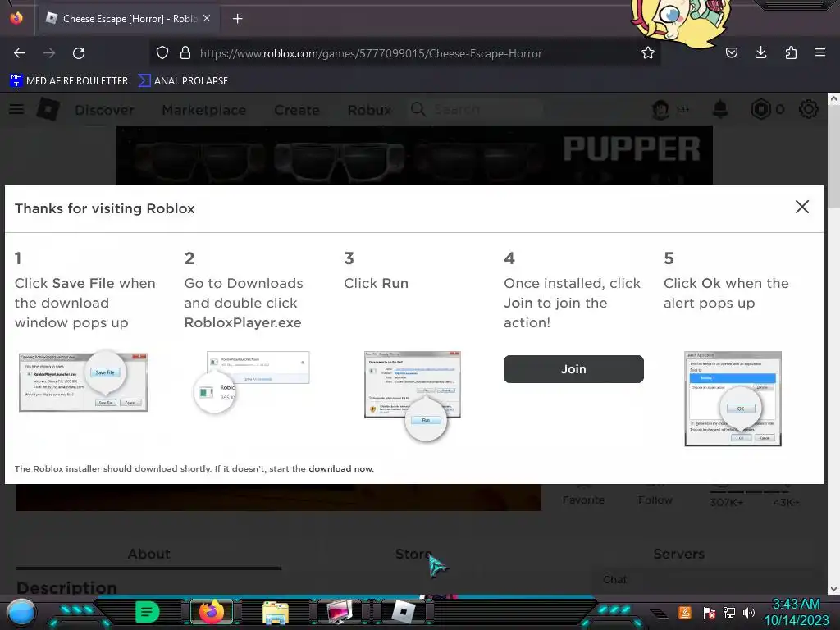Viewport: 840px width, 630px height.
Task: Click the RobloxPlayer.exe download illustration
Action: click(252, 381)
